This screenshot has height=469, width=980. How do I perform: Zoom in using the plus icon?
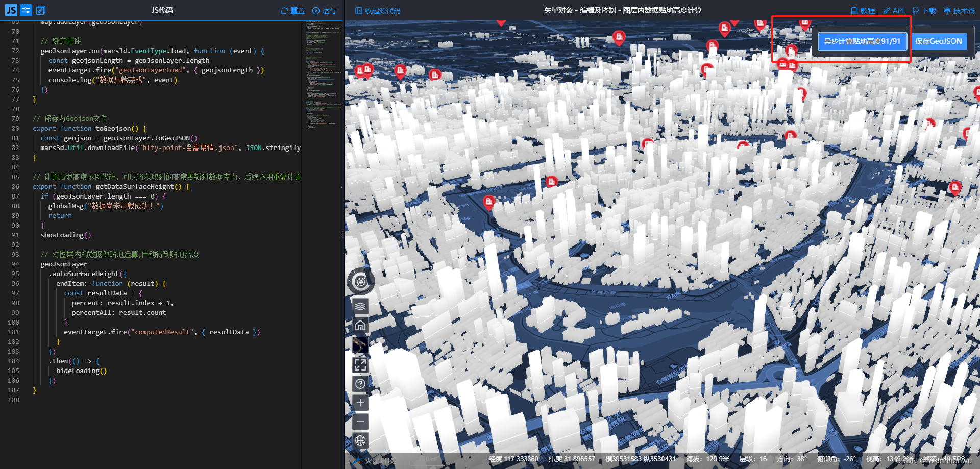coord(360,403)
